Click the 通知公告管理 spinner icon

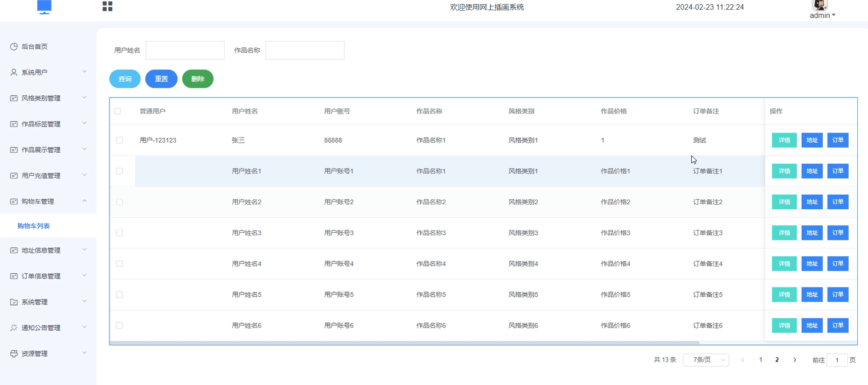click(x=14, y=328)
